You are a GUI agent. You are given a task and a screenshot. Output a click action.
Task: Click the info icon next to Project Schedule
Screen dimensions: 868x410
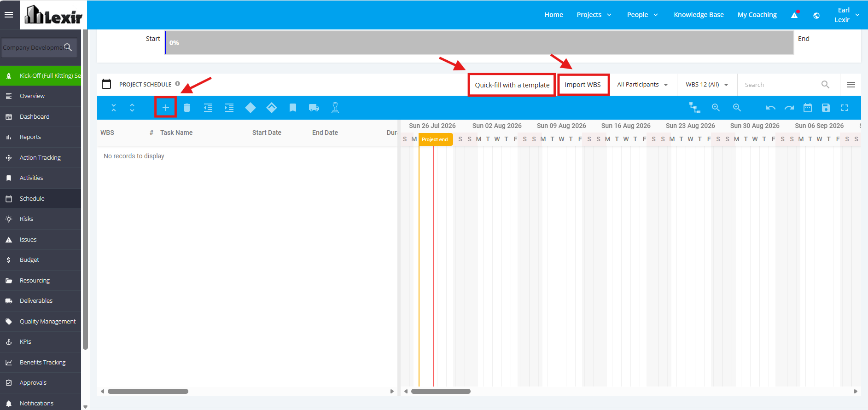[x=177, y=84]
